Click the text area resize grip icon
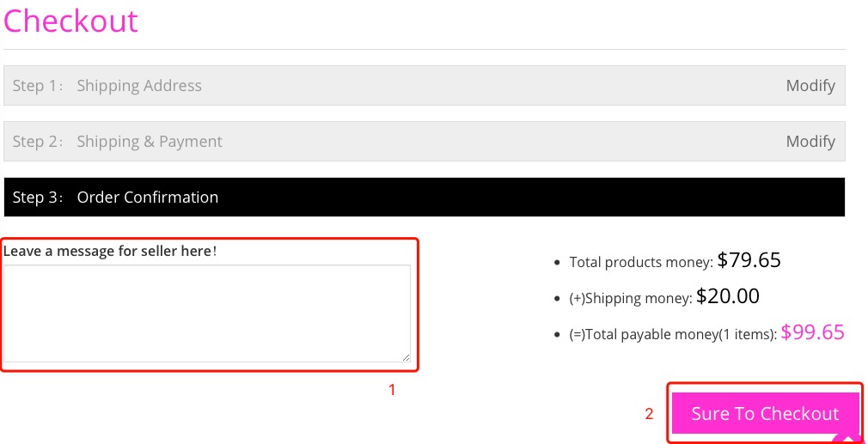 coord(406,358)
